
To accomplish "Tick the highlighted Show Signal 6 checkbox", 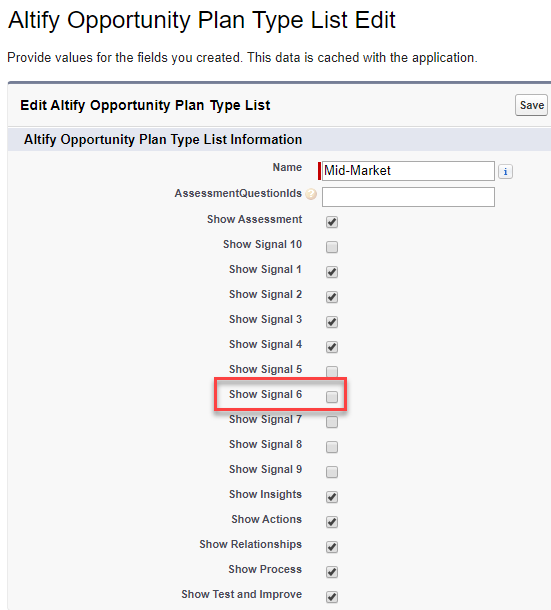I will tap(332, 397).
